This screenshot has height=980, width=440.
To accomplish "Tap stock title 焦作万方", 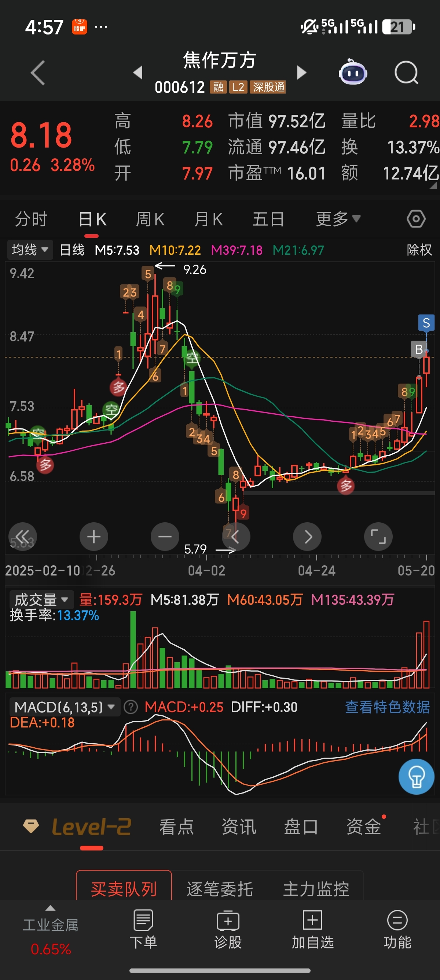I will [220, 60].
